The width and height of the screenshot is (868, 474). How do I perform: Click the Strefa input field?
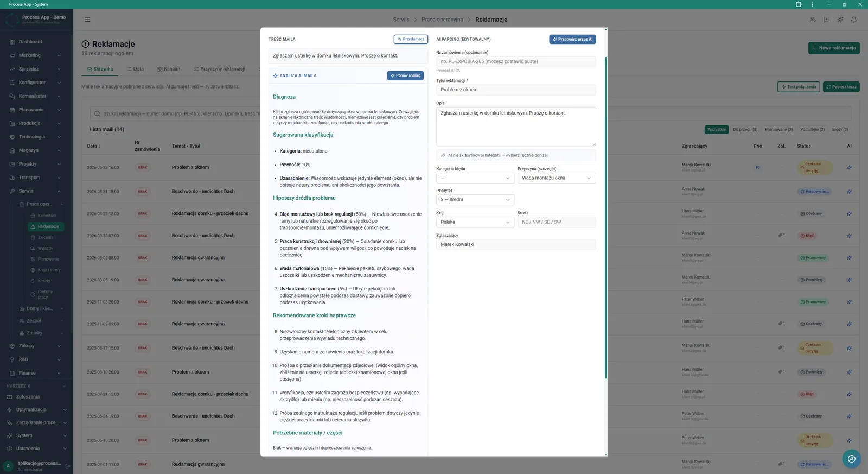click(557, 222)
